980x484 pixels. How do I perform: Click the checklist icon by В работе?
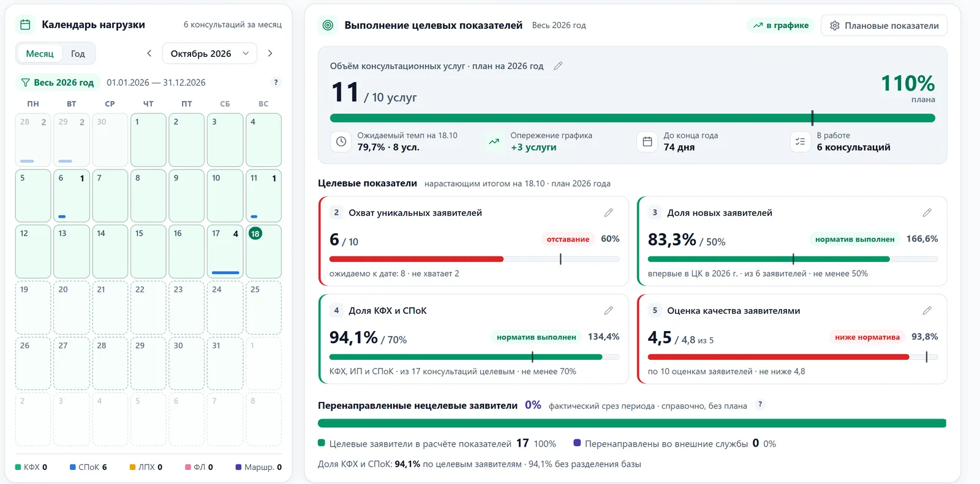tap(800, 141)
